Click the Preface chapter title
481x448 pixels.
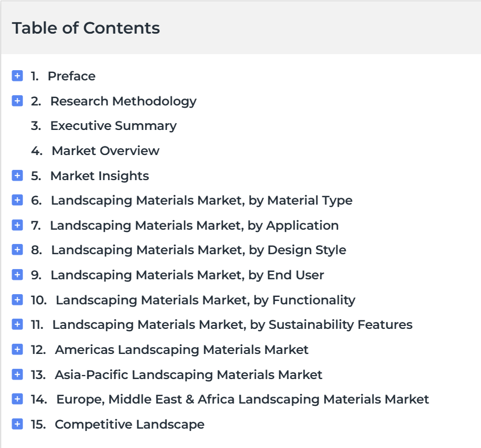71,76
